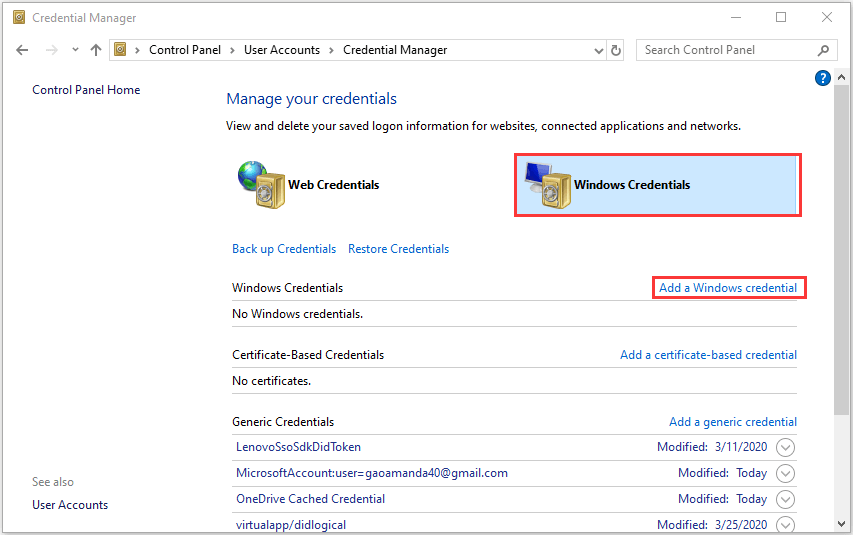Click the vertical scrollbar thumb
This screenshot has width=853, height=535.
[841, 250]
